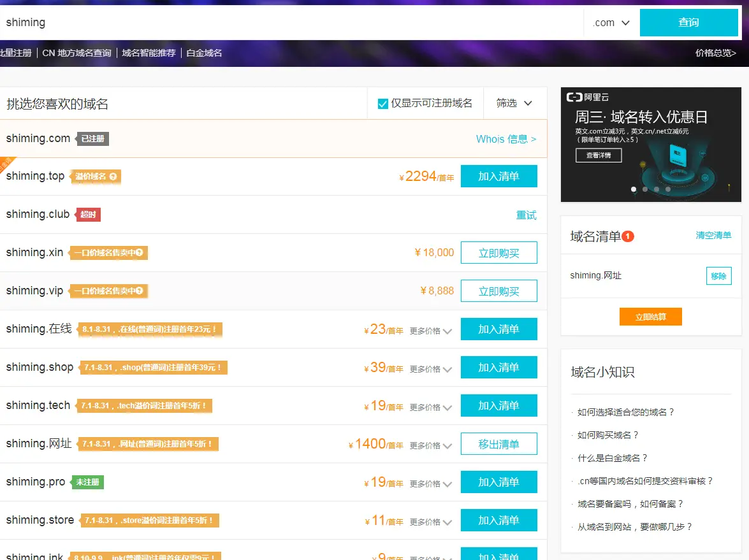Screen dimensions: 749x560
Task: Click 查看详情 on the Aliyun banner
Action: click(x=599, y=155)
